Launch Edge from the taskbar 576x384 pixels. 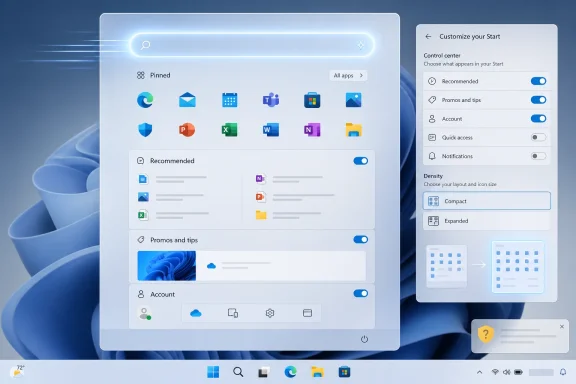pos(290,372)
